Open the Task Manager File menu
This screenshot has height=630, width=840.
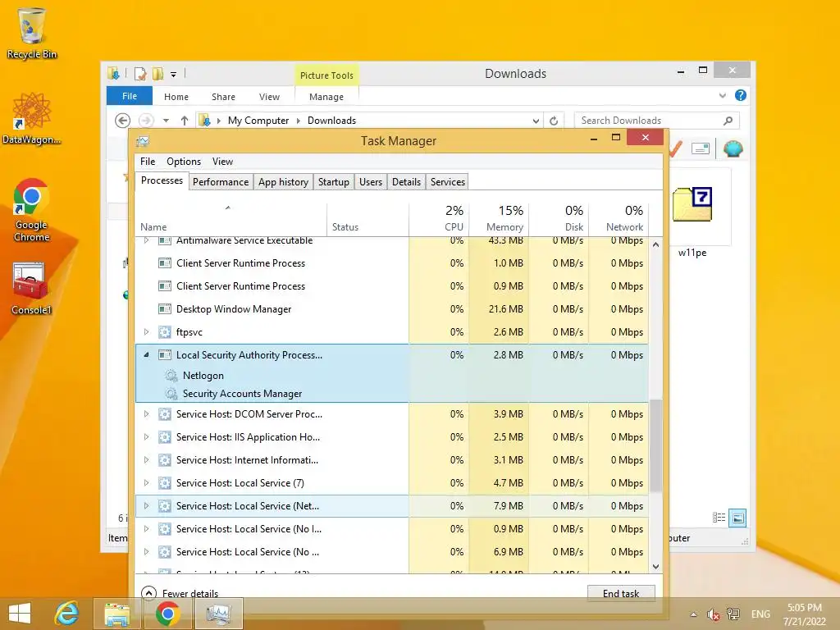148,162
